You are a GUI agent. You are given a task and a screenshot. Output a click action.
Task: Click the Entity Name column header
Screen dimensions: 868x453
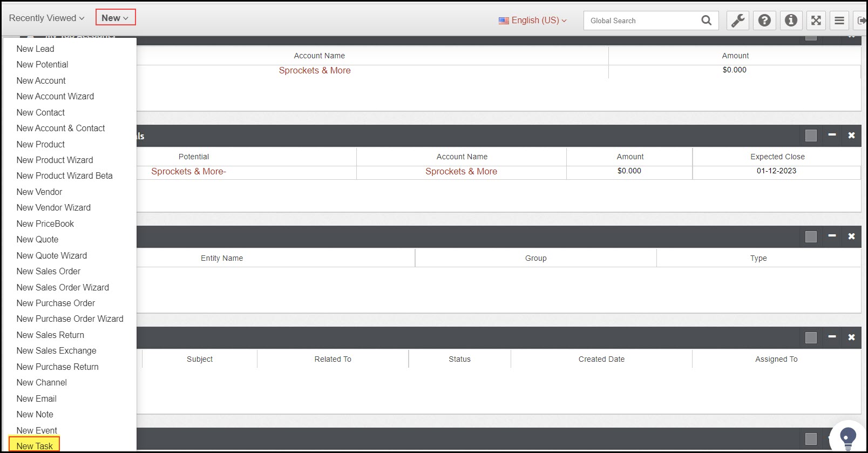pos(222,258)
